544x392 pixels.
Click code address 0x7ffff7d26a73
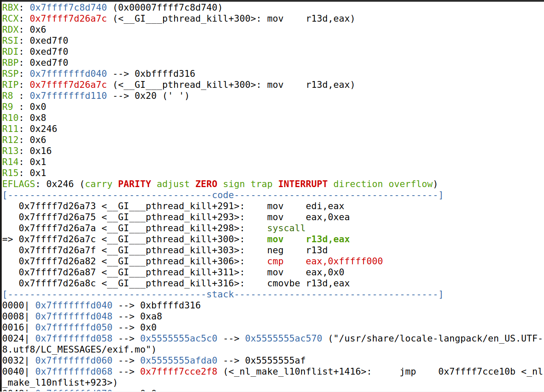(x=57, y=206)
